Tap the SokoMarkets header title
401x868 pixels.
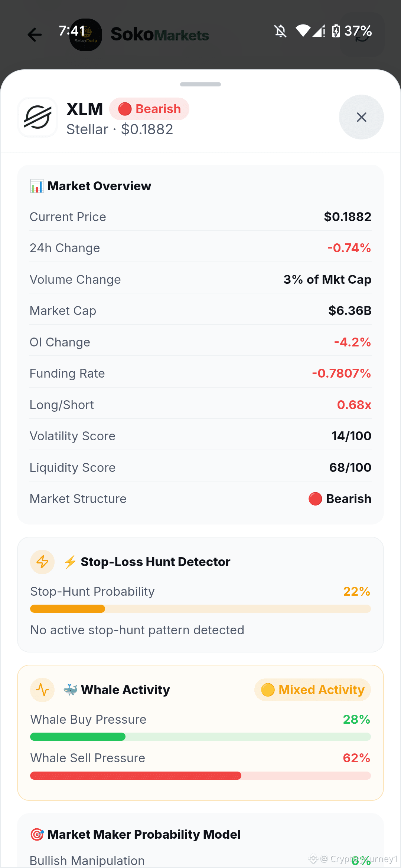(x=160, y=35)
